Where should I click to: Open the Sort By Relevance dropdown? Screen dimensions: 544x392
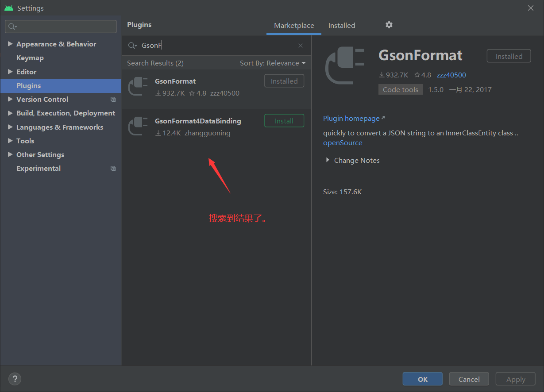[x=273, y=63]
